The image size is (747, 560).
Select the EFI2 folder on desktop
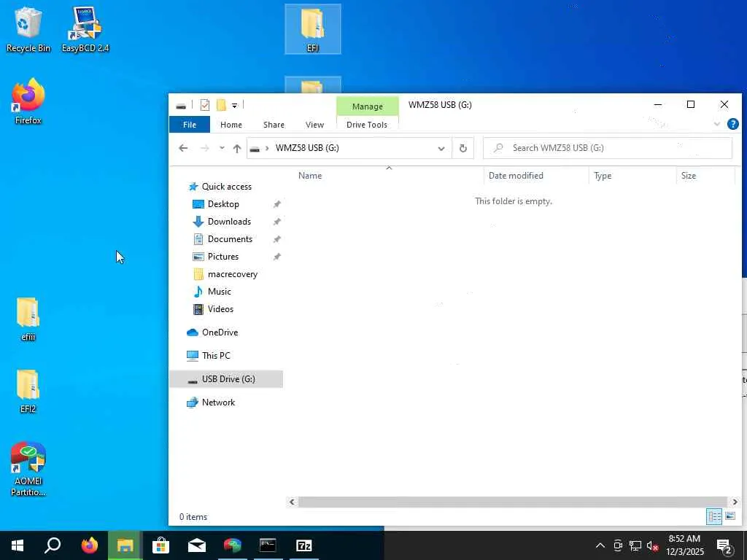(x=28, y=391)
